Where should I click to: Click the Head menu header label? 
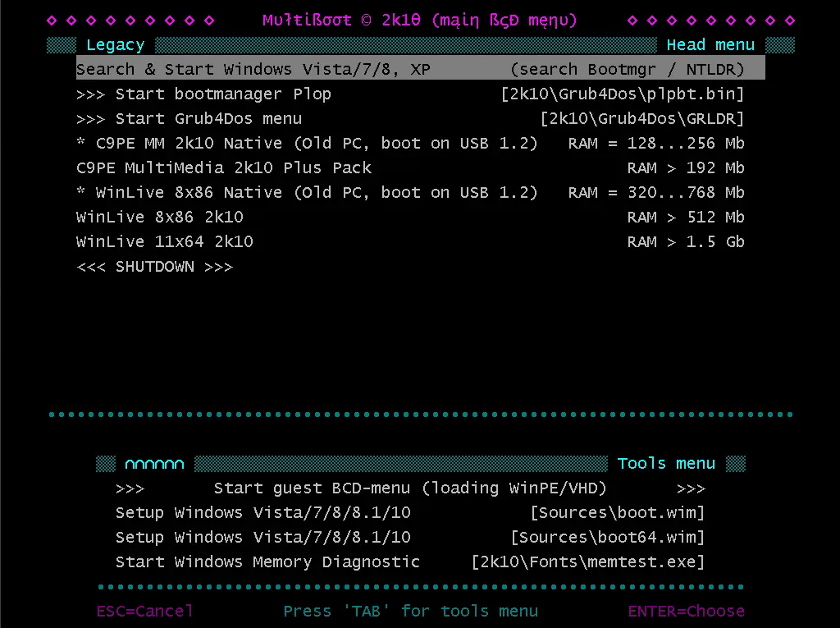[710, 45]
